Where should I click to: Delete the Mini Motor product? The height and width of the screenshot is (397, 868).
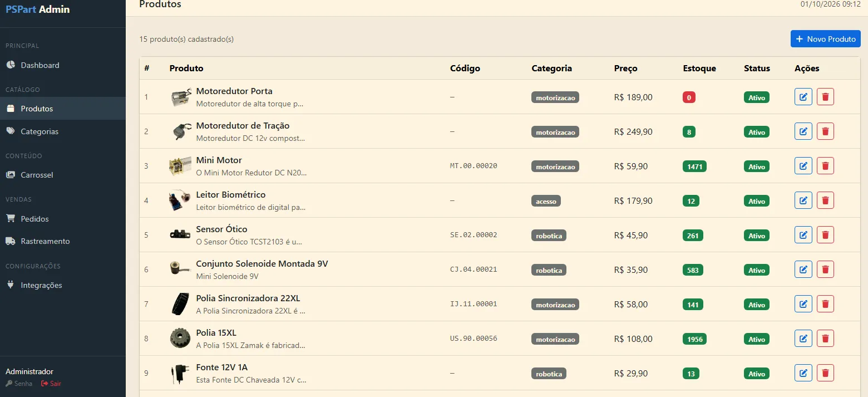click(x=825, y=166)
